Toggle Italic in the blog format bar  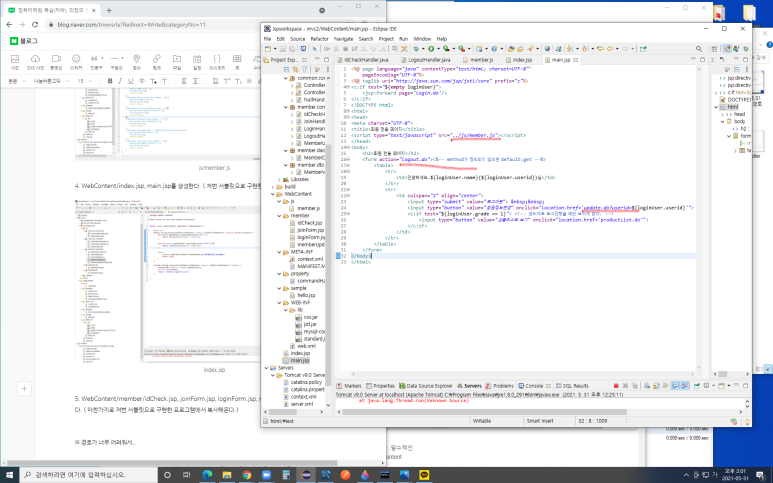pyautogui.click(x=120, y=81)
